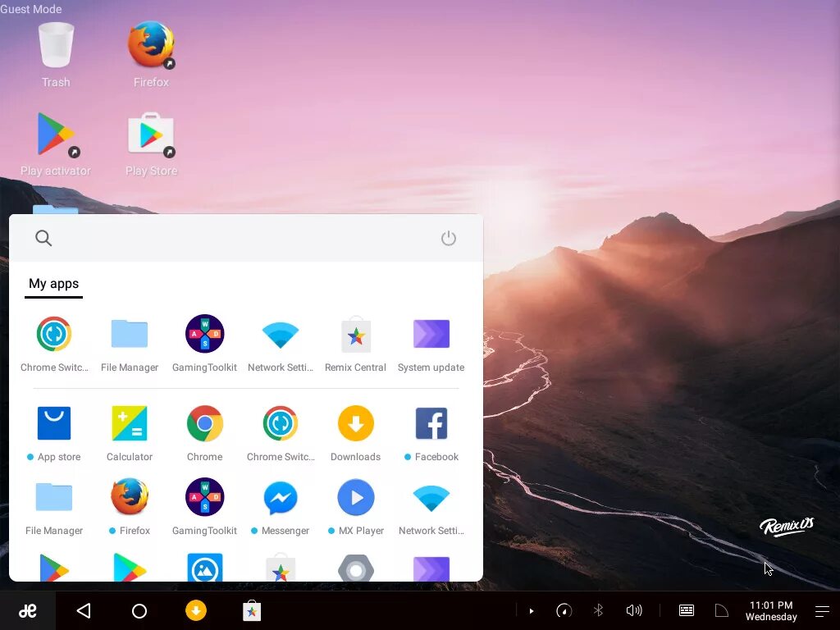
Task: Open File Manager in the top recommended row
Action: pyautogui.click(x=130, y=344)
